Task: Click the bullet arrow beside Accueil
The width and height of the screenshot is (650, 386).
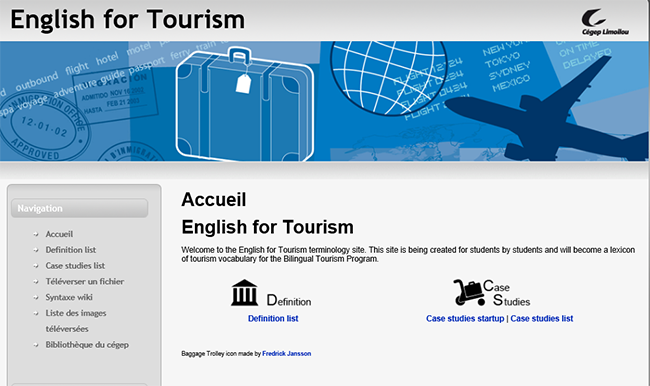Action: click(36, 235)
